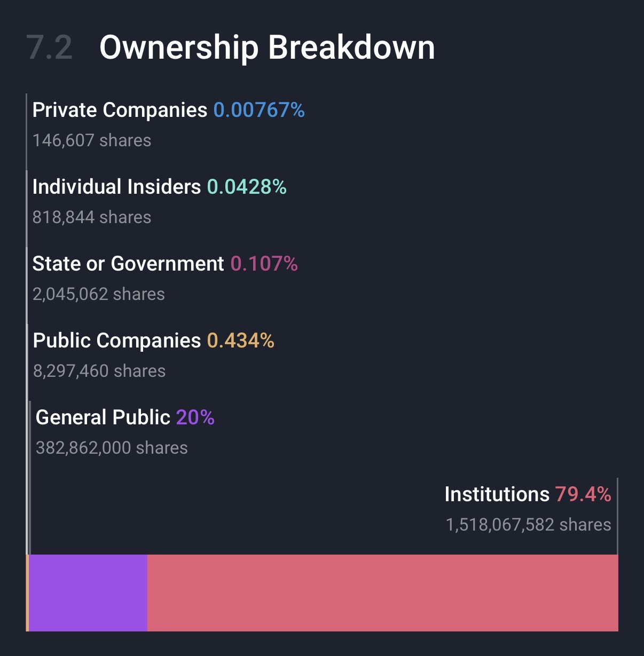Image resolution: width=644 pixels, height=656 pixels.
Task: Click the 79.4% Institutions percentage
Action: pyautogui.click(x=583, y=494)
